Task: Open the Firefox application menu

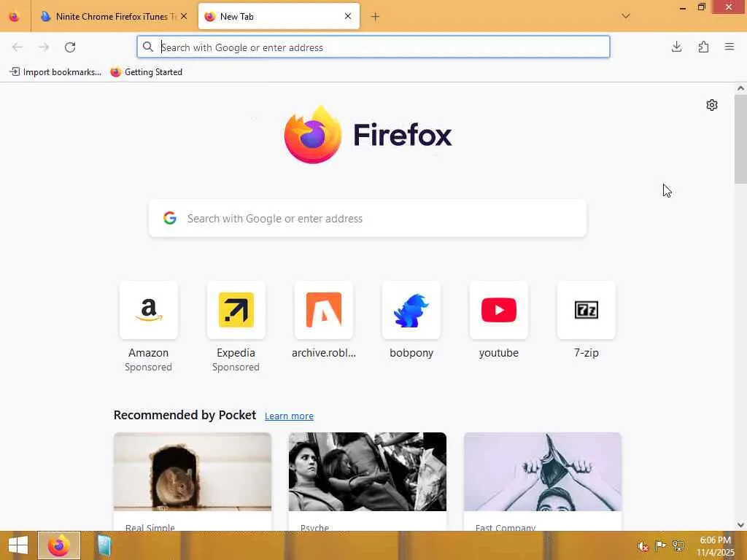Action: pyautogui.click(x=729, y=47)
